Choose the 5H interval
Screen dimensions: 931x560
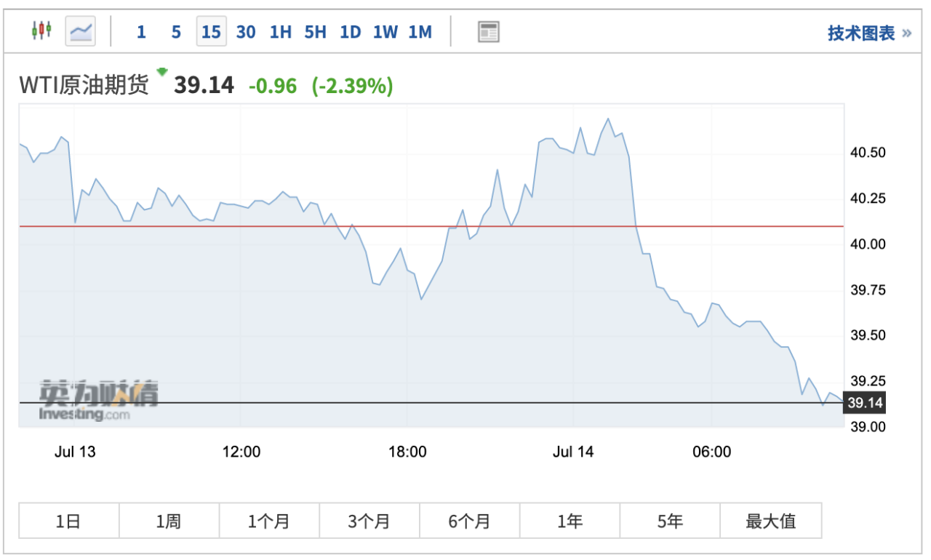315,32
